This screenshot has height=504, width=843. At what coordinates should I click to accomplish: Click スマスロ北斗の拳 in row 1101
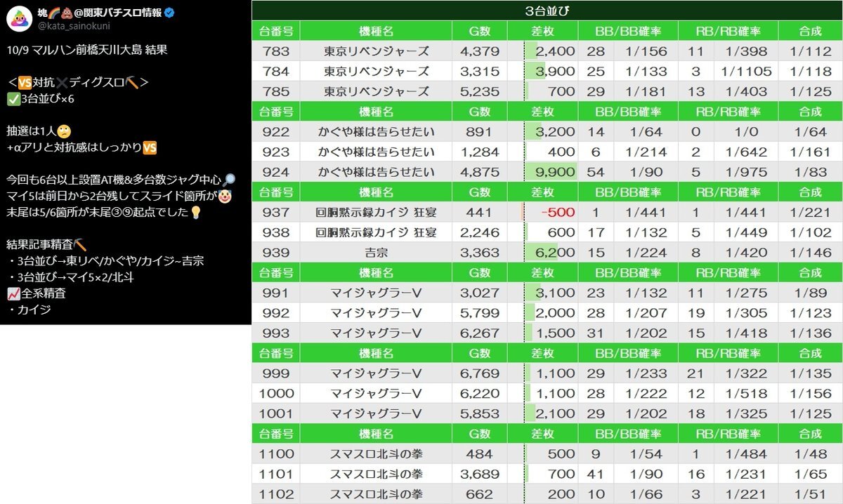[x=377, y=475]
